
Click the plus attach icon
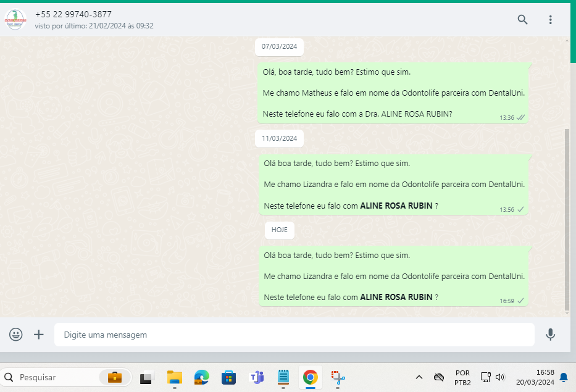coord(39,335)
